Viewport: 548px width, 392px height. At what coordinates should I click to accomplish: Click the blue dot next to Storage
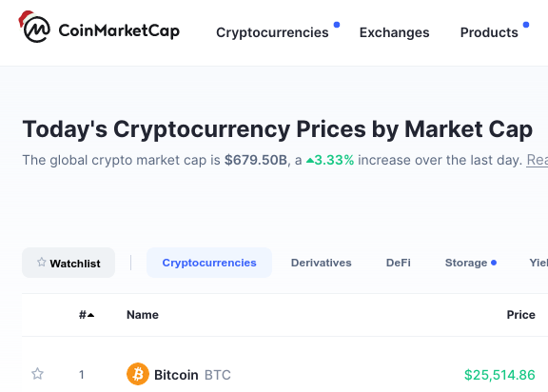tap(494, 263)
